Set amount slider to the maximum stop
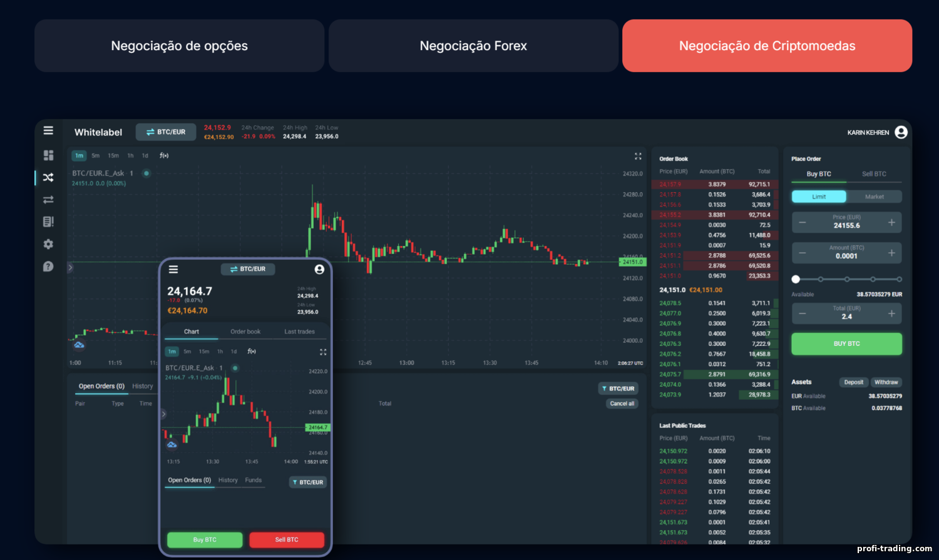Viewport: 939px width, 560px height. pyautogui.click(x=899, y=279)
